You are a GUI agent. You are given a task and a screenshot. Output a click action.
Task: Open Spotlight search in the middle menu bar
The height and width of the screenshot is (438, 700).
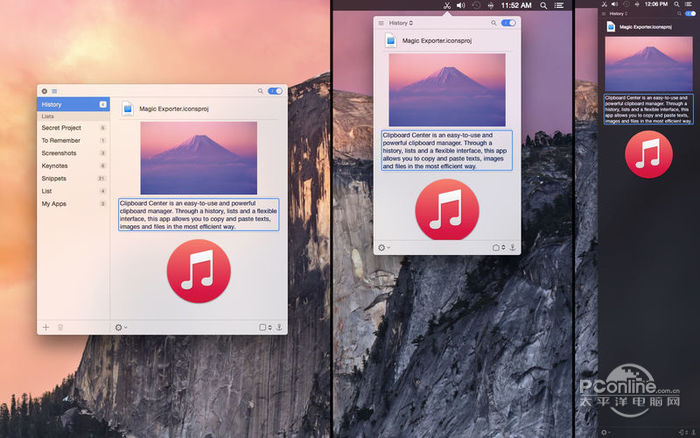coord(543,6)
